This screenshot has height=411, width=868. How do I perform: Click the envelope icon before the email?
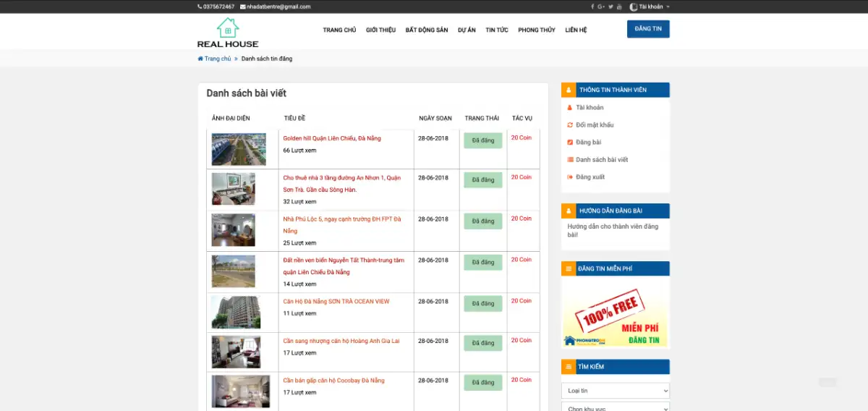[x=242, y=7]
